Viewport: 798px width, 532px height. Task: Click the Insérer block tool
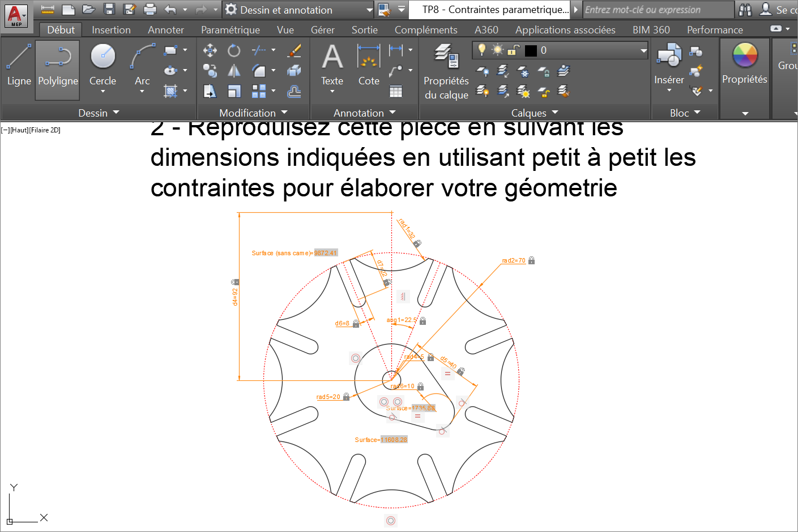[x=669, y=64]
